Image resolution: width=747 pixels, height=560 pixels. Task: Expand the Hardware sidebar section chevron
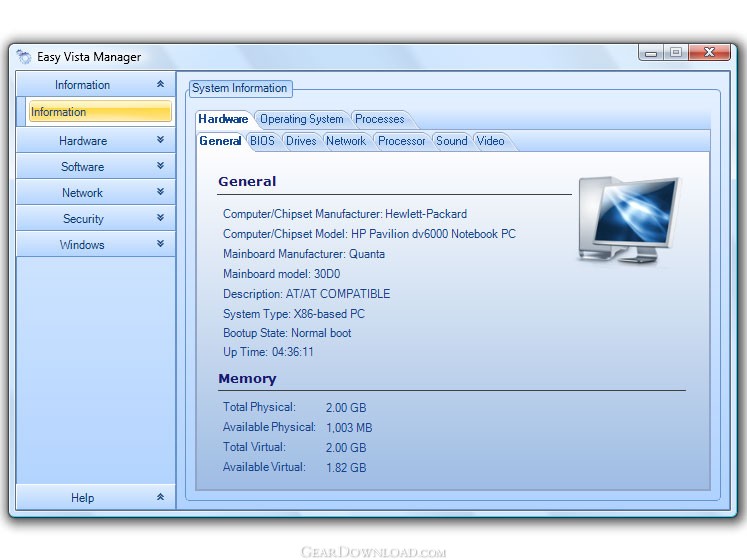(x=161, y=140)
